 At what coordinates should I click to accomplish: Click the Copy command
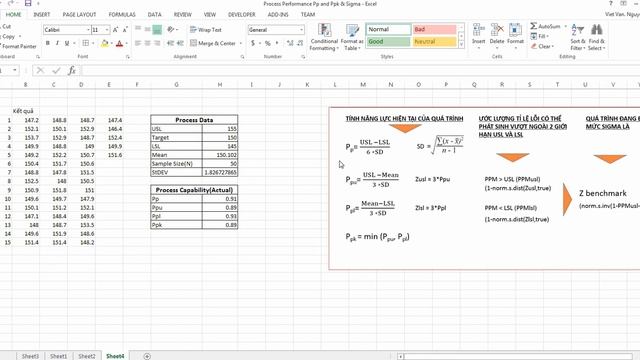click(x=10, y=36)
